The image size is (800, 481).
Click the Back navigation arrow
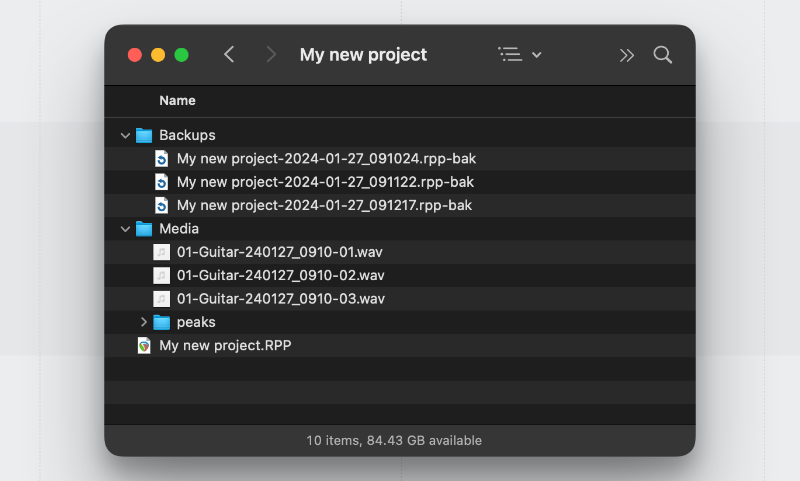point(229,55)
